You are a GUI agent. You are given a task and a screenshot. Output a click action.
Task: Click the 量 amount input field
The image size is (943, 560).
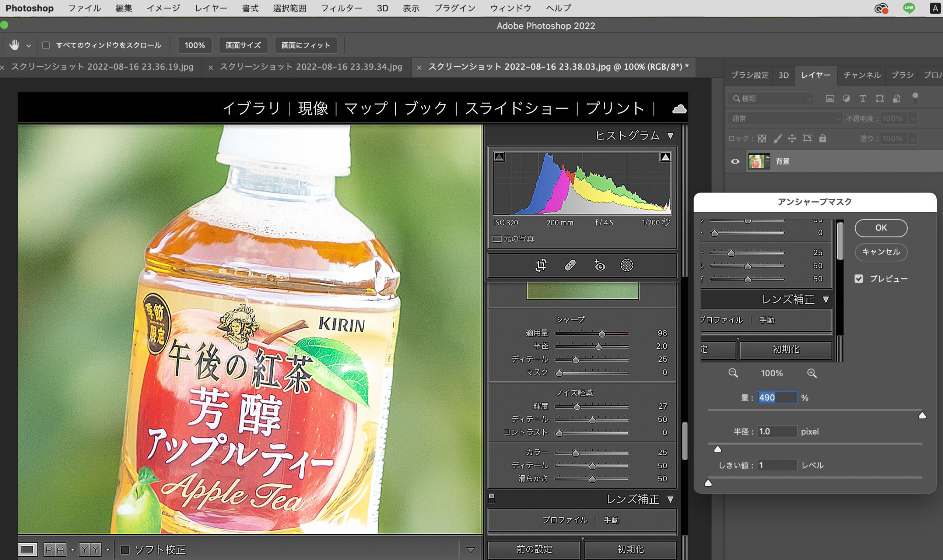click(777, 397)
